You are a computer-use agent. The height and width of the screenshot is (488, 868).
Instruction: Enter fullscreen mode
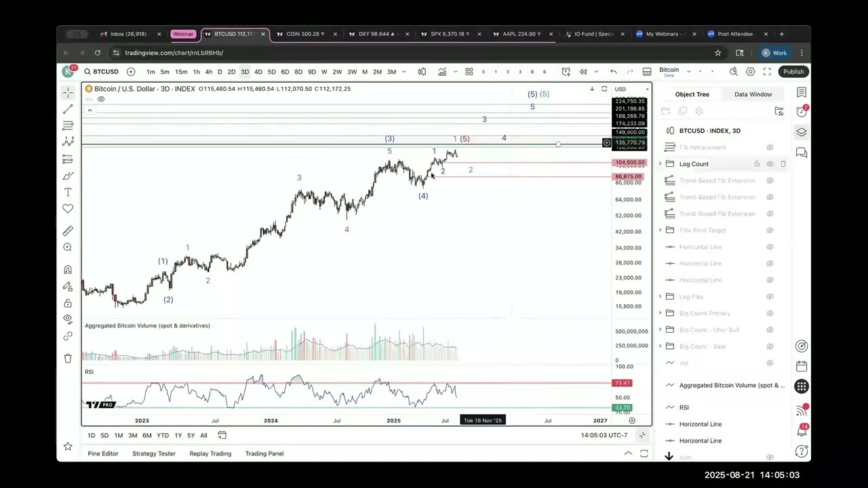click(x=767, y=72)
